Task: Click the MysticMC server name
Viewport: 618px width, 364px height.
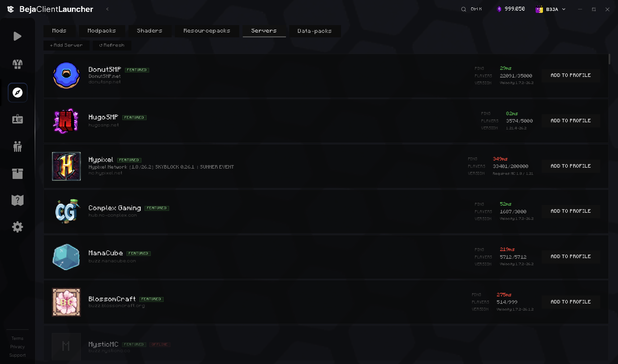Action: [103, 344]
